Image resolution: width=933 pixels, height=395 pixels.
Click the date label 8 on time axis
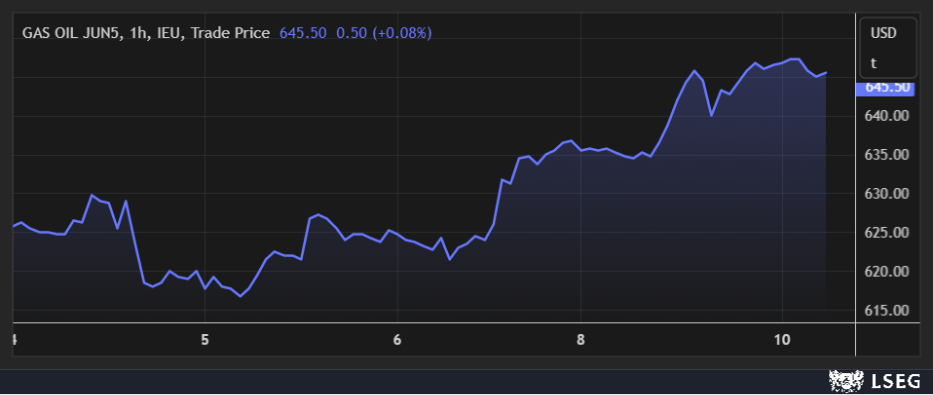(581, 340)
